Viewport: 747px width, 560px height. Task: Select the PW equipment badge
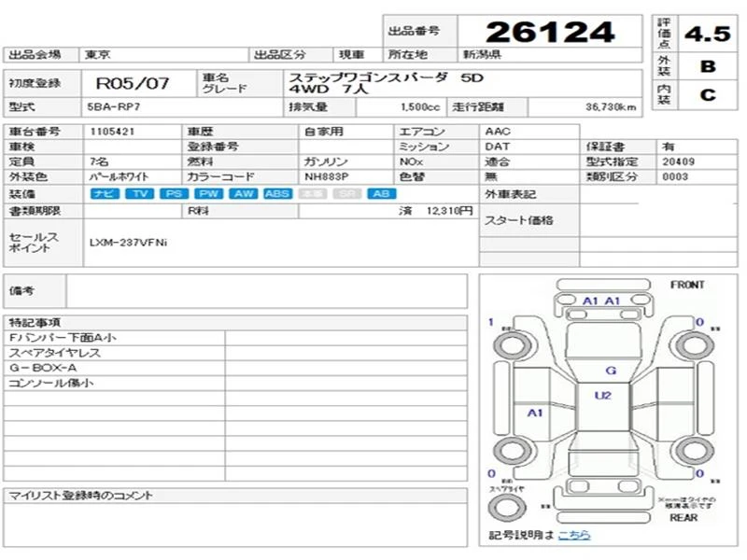click(x=208, y=194)
